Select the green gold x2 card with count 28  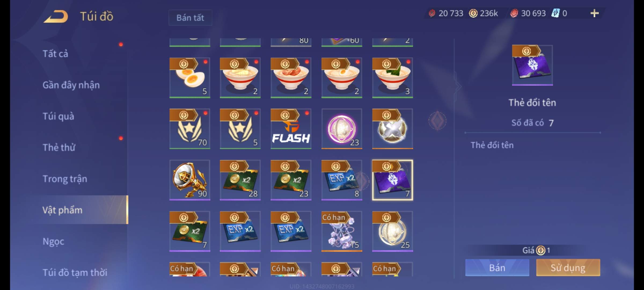click(240, 180)
